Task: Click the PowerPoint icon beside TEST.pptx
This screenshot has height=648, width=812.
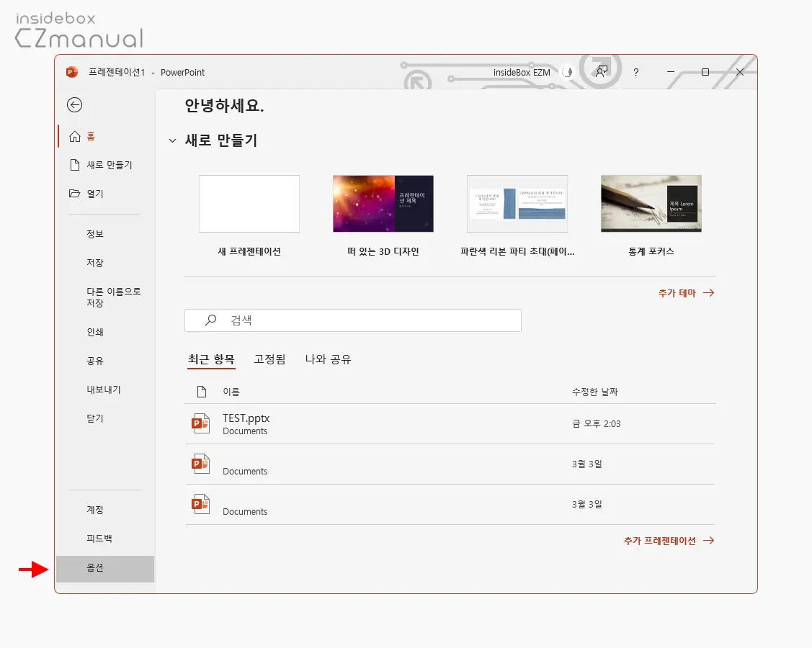Action: click(200, 423)
